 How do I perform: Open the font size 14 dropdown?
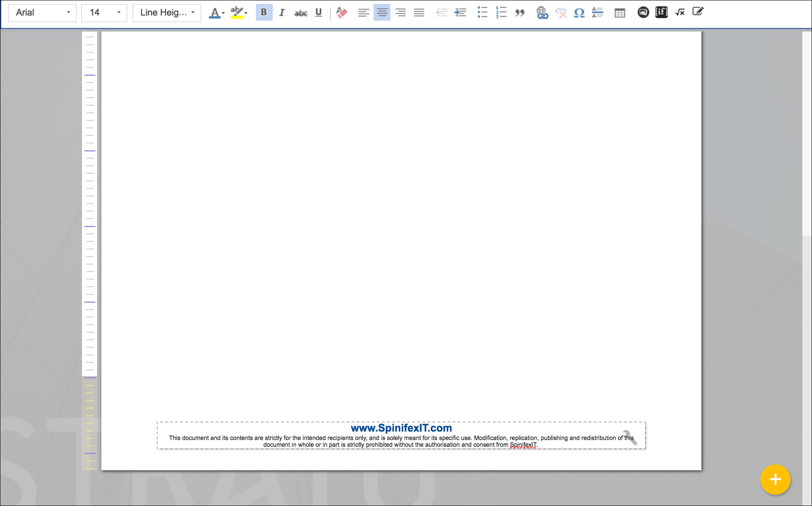[104, 13]
